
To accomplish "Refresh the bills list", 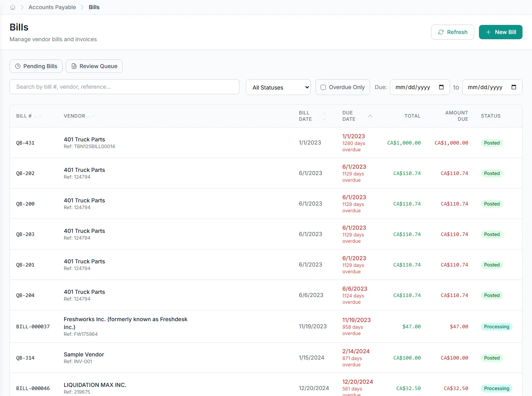I will coord(452,32).
